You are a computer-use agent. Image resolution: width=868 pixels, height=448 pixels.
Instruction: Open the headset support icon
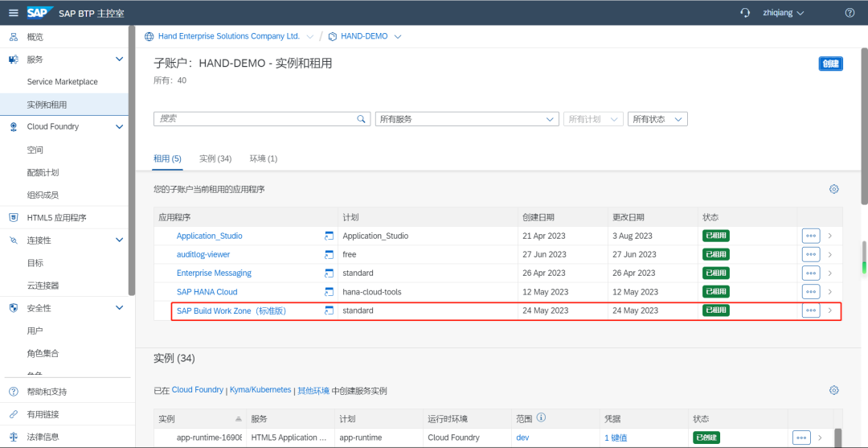[x=745, y=13]
